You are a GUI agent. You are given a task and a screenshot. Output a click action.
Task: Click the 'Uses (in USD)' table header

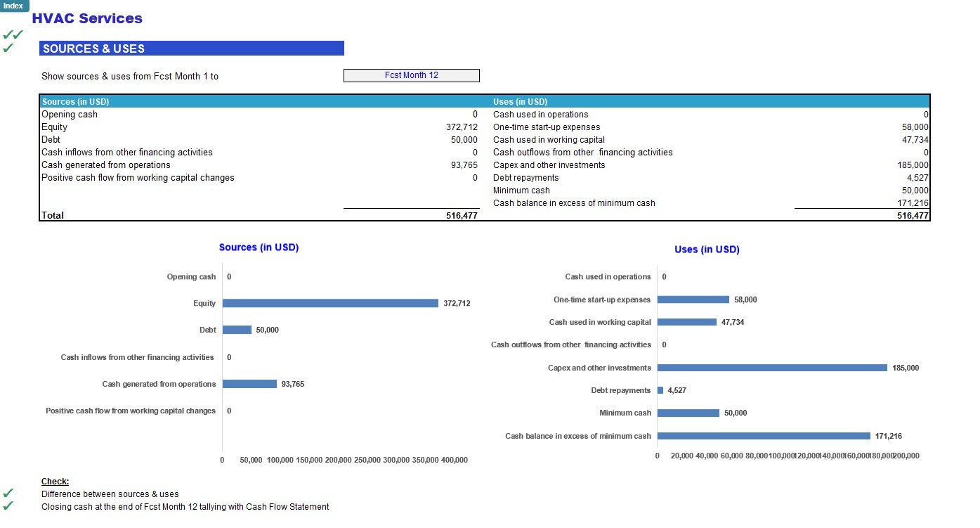click(519, 101)
